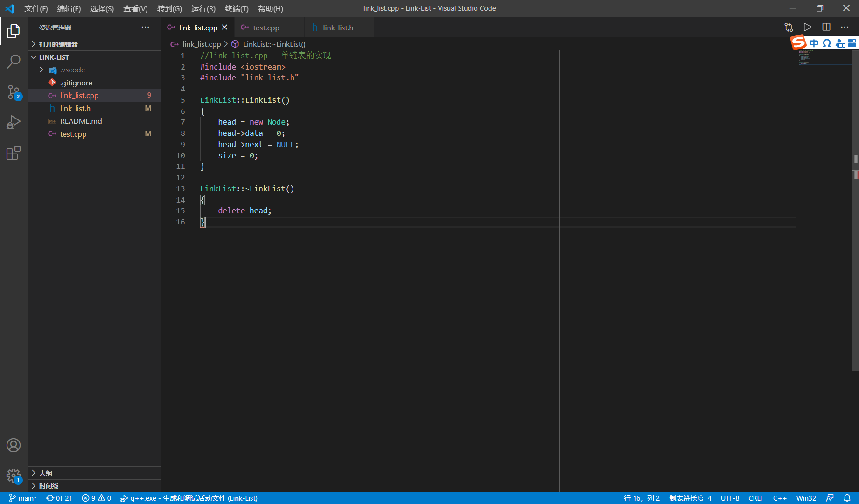Open README.md from the file tree
The image size is (859, 504).
tap(94, 121)
